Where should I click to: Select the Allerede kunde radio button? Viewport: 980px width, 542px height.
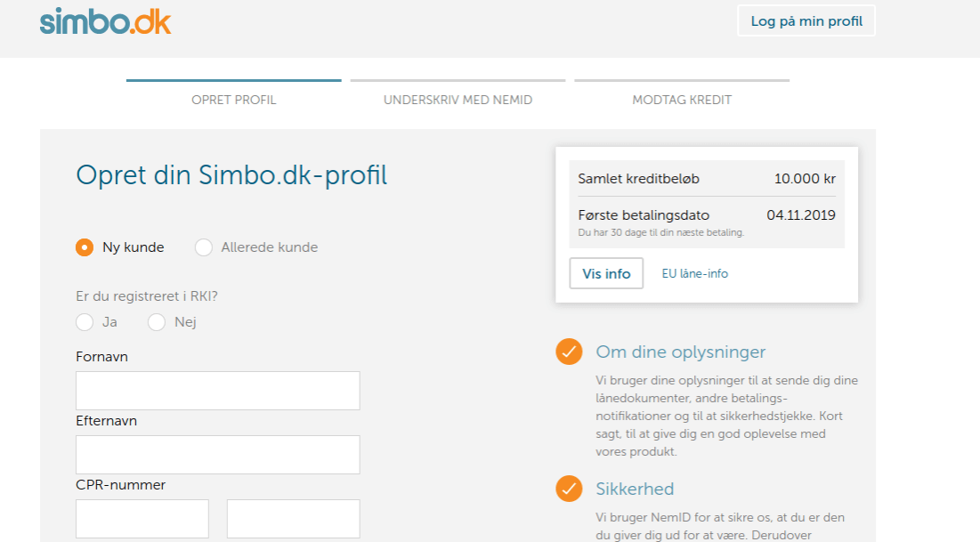[x=204, y=247]
